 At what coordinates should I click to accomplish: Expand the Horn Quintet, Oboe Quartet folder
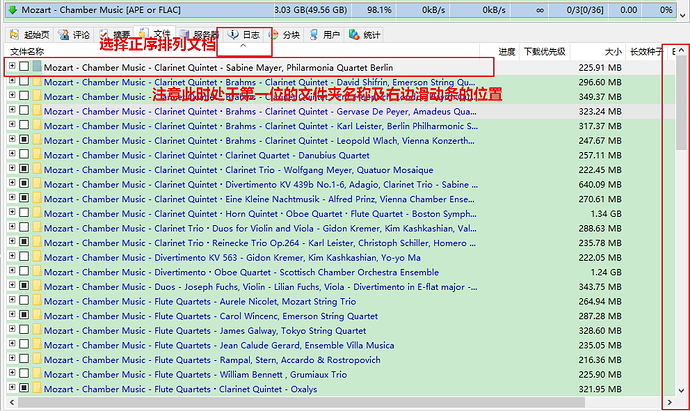(x=12, y=212)
